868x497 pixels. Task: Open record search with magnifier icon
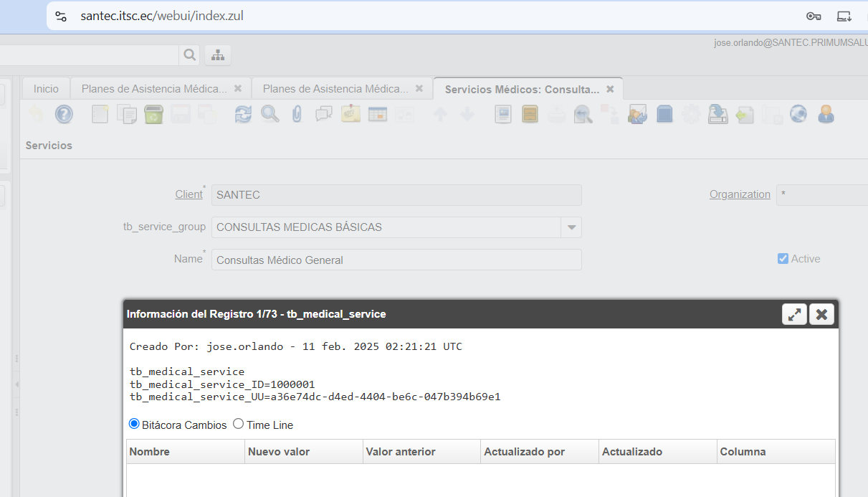270,114
